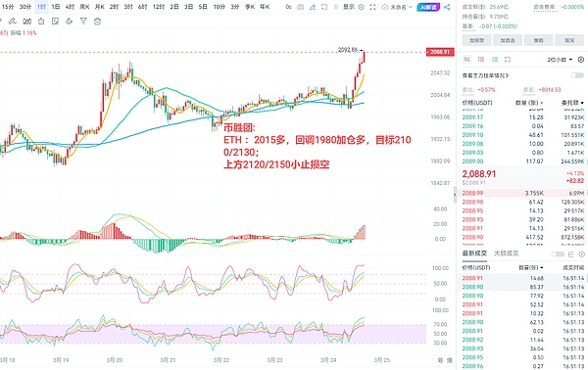Open order book 数量(张) unit dropdown
Image resolution: width=588 pixels, height=370 pixels.
(529, 103)
